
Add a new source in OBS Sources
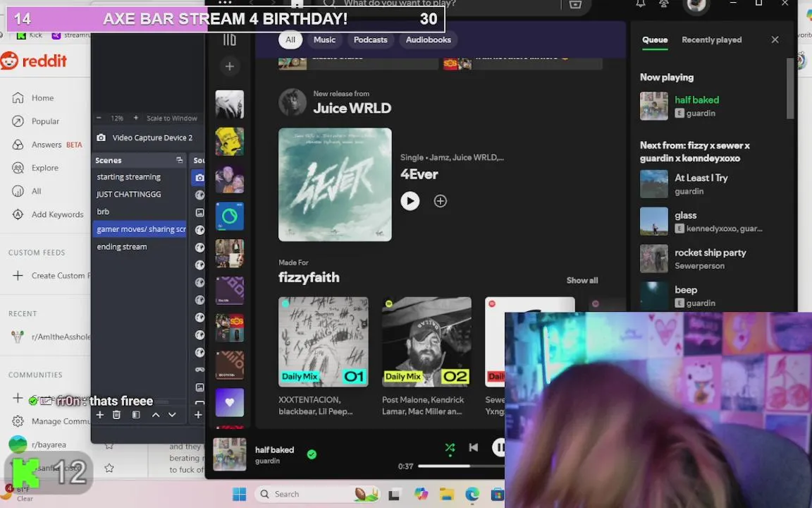click(x=198, y=415)
